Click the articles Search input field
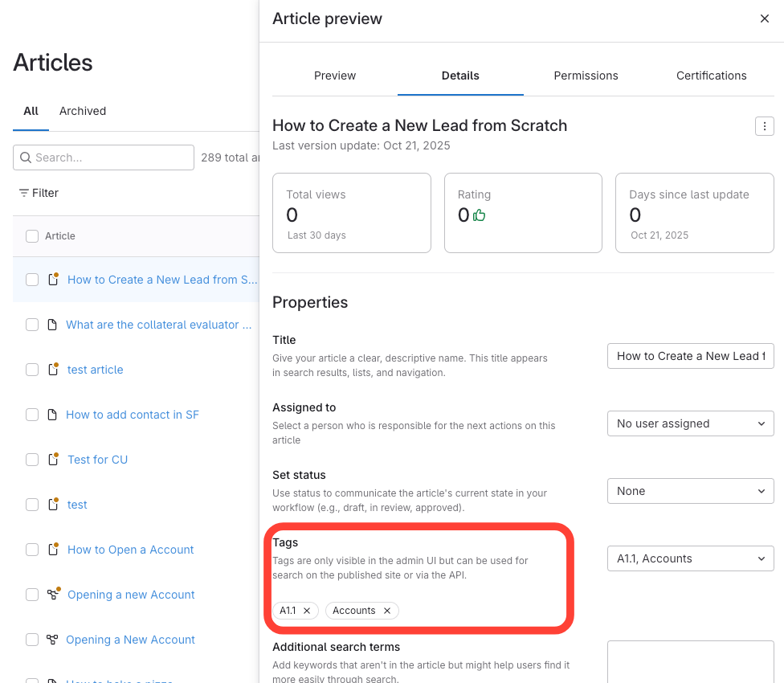 coord(111,157)
